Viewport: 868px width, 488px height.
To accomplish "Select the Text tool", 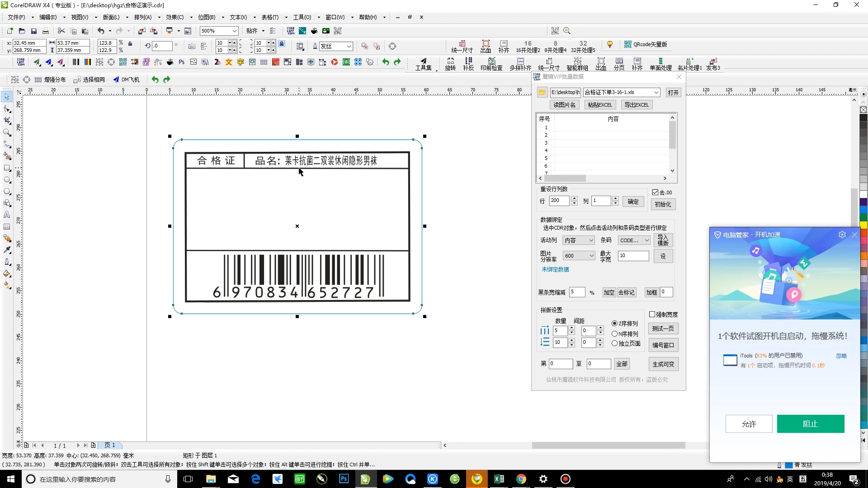I will coord(7,215).
